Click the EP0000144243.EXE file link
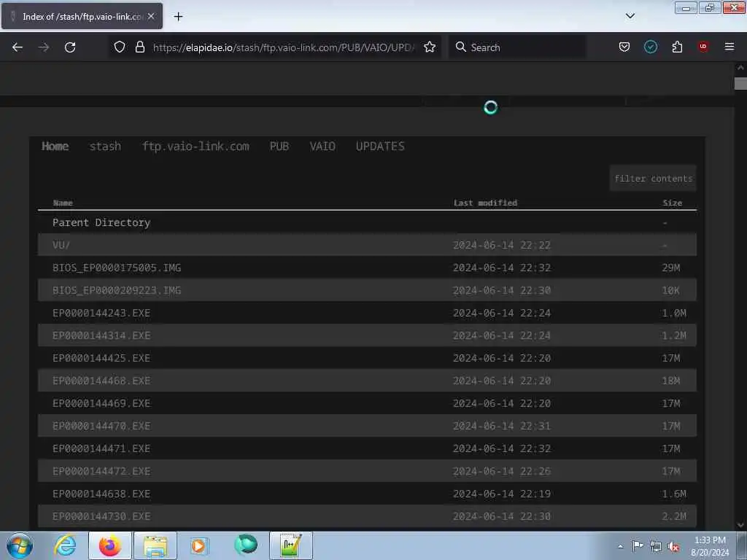This screenshot has width=747, height=560. [101, 313]
